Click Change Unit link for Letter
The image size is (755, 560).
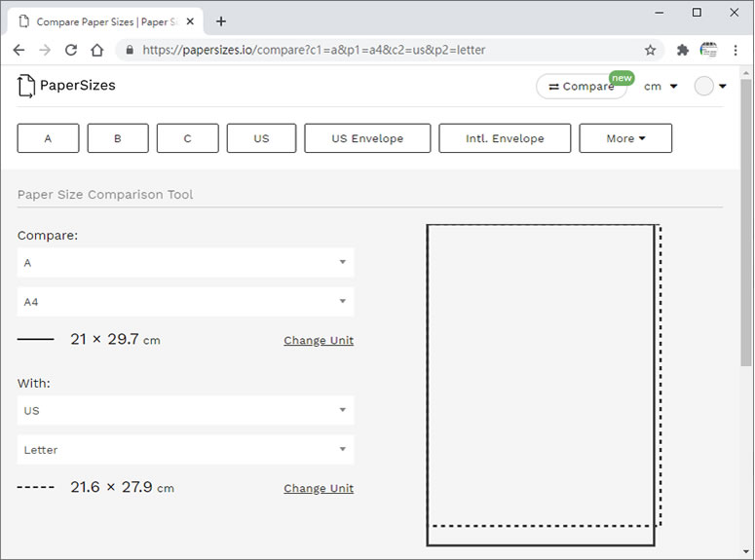[319, 489]
